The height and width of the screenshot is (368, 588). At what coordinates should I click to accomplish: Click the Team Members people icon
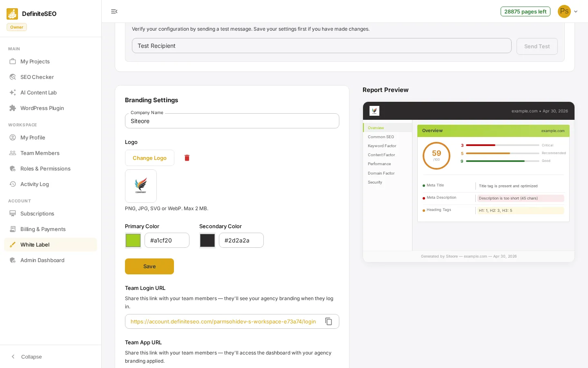[13, 153]
